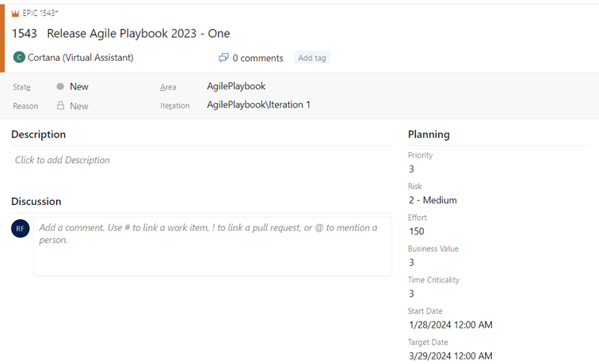Click the Reason lock icon
The image size is (599, 364).
(60, 105)
